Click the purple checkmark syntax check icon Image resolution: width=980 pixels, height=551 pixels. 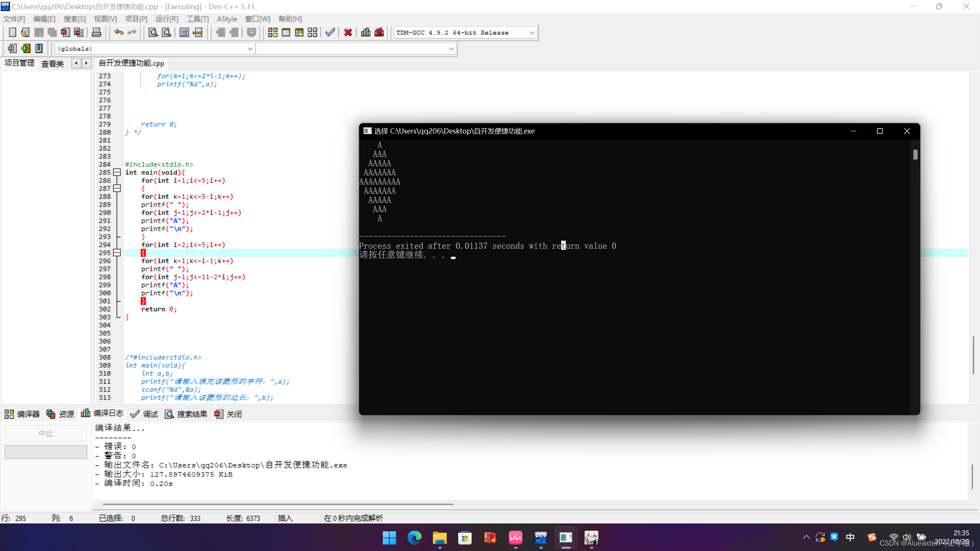[330, 33]
